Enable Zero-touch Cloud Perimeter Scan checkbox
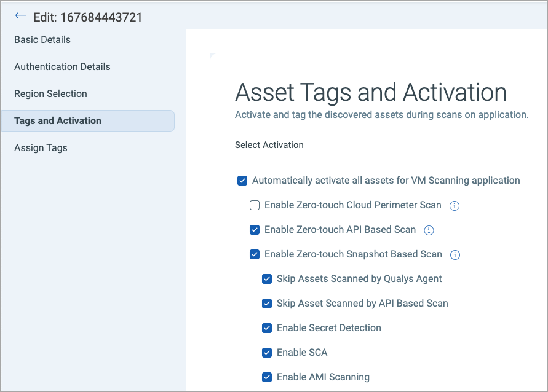This screenshot has height=392, width=548. pos(255,205)
